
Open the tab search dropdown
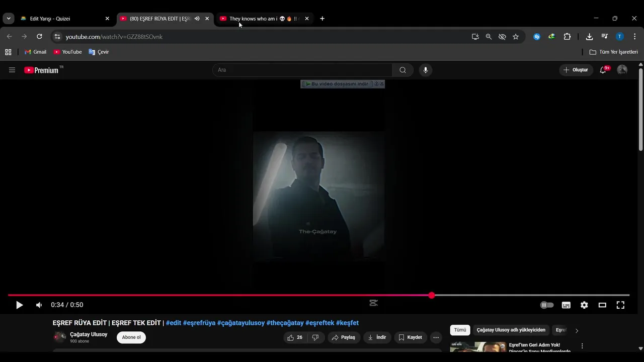(9, 19)
